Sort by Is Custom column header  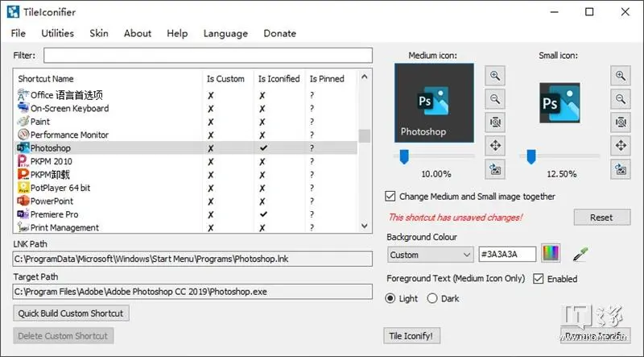point(228,78)
